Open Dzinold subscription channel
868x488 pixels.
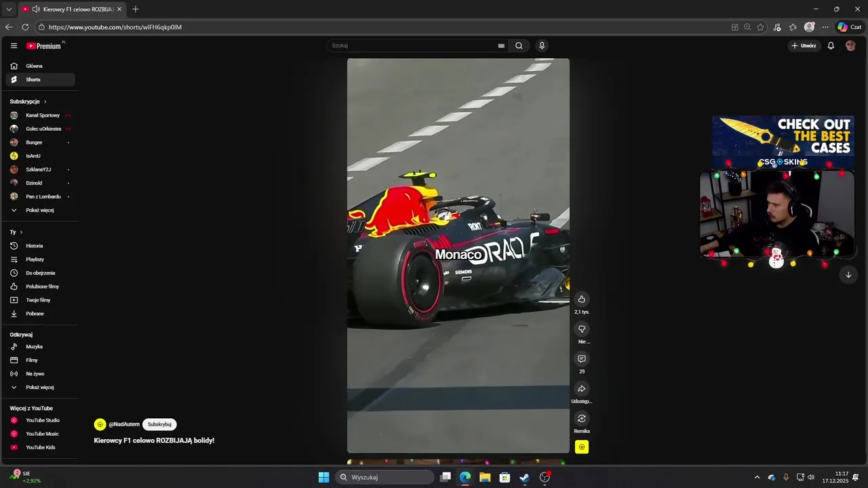tap(41, 183)
